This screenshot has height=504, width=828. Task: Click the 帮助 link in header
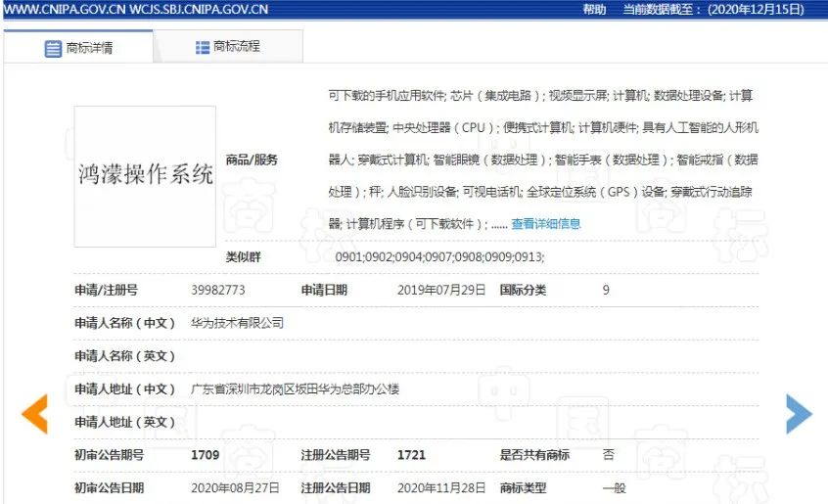(594, 10)
